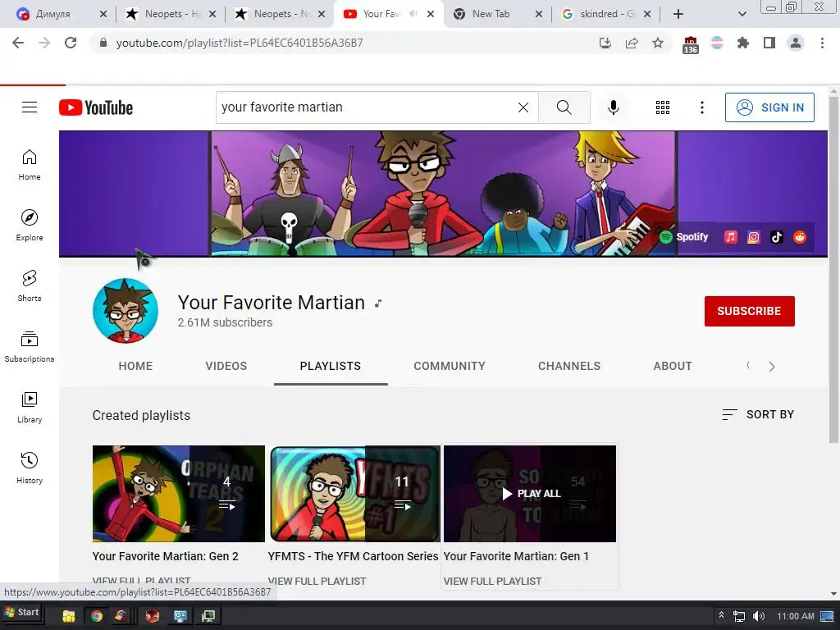Switch to the VIDEOS channel tab

[x=226, y=366]
